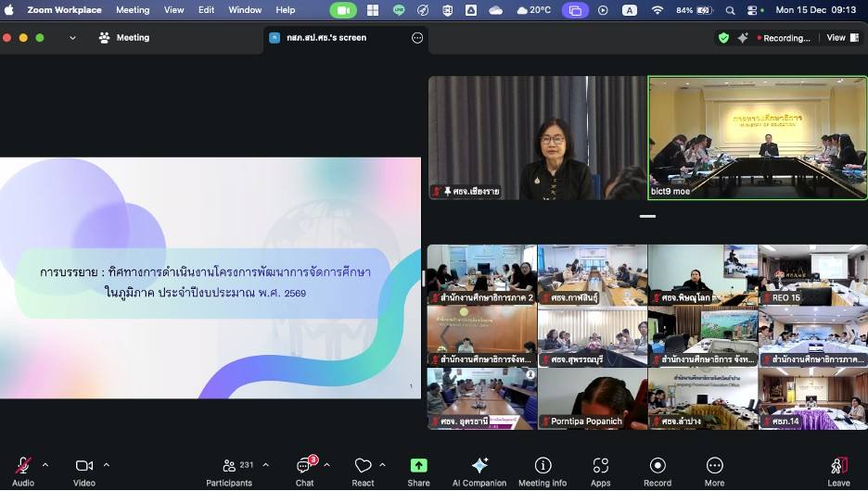Expand the video options chevron
This screenshot has height=491, width=868.
point(107,465)
